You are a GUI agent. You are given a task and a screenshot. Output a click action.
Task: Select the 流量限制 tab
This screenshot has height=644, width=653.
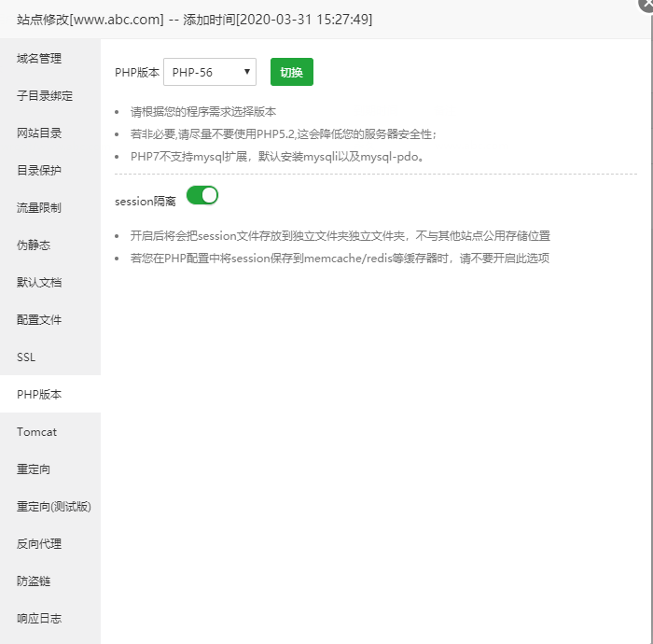tap(50, 208)
